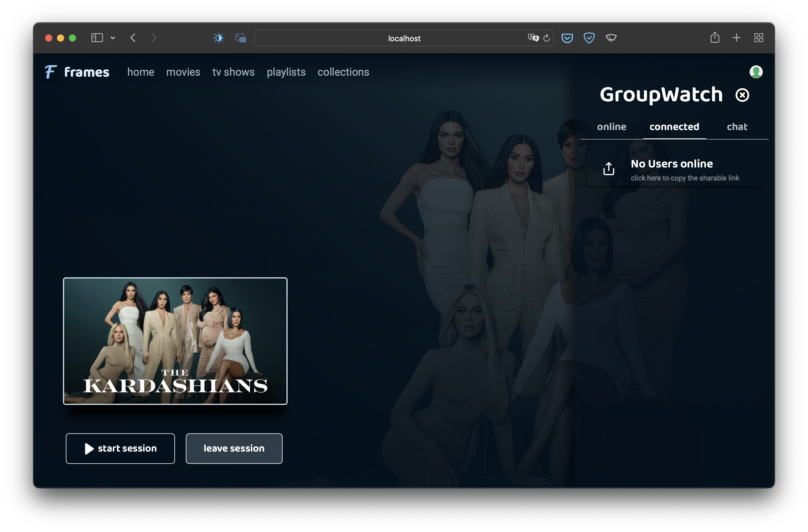Click the frames logo icon
This screenshot has width=808, height=532.
click(x=51, y=72)
